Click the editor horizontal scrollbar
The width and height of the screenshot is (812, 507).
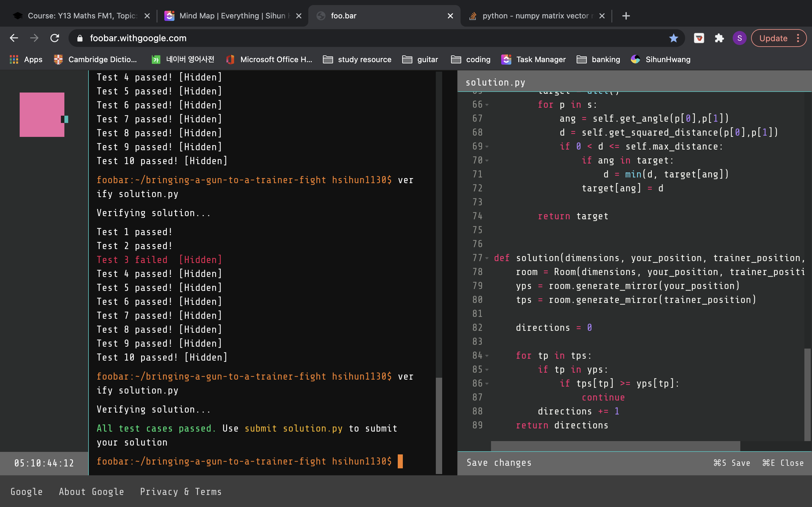(x=615, y=446)
